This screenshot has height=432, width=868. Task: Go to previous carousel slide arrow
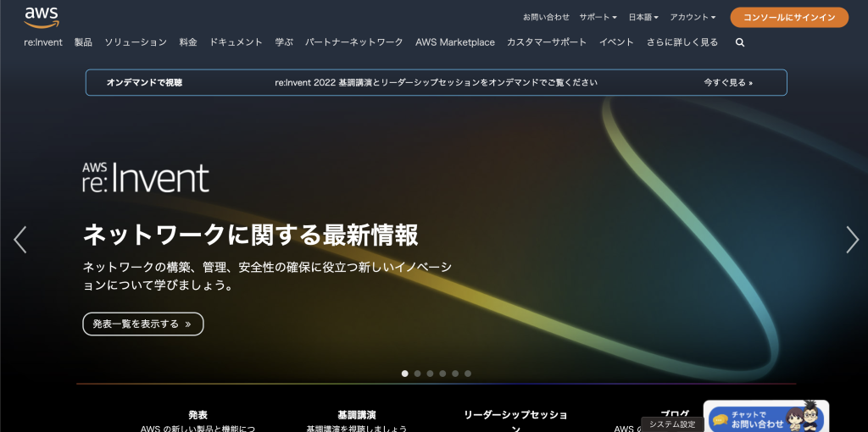coord(20,240)
